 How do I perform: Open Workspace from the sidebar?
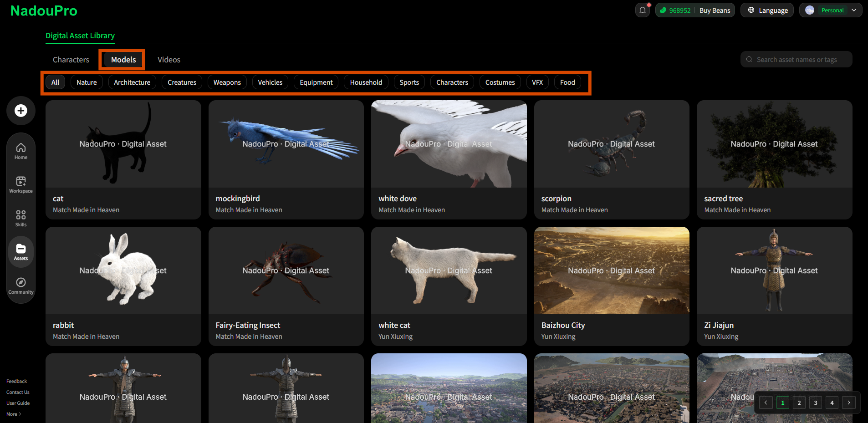21,185
